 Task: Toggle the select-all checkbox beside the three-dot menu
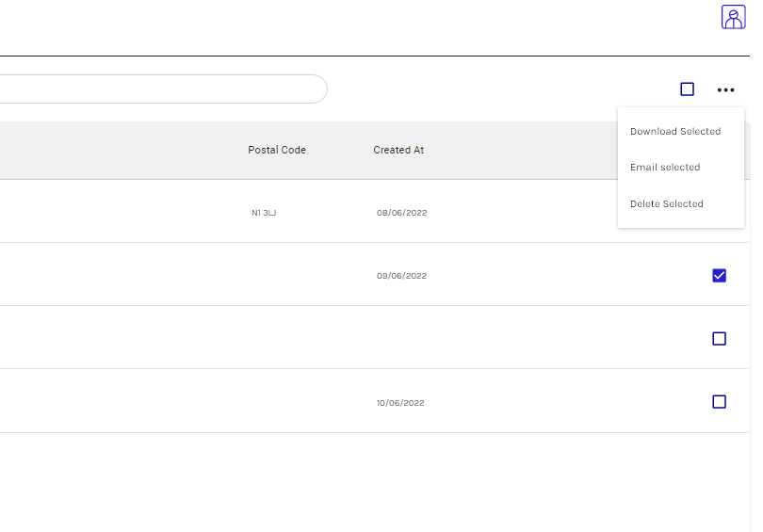coord(687,89)
